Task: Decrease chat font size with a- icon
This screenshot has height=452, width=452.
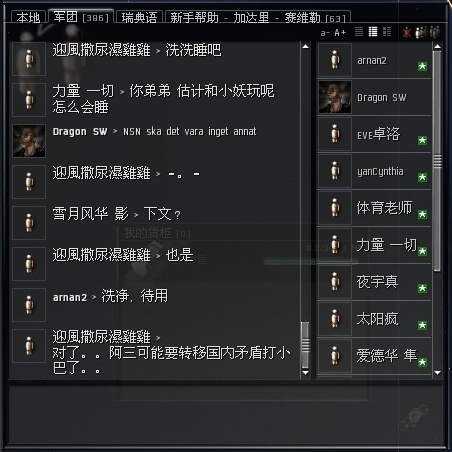Action: pyautogui.click(x=325, y=33)
